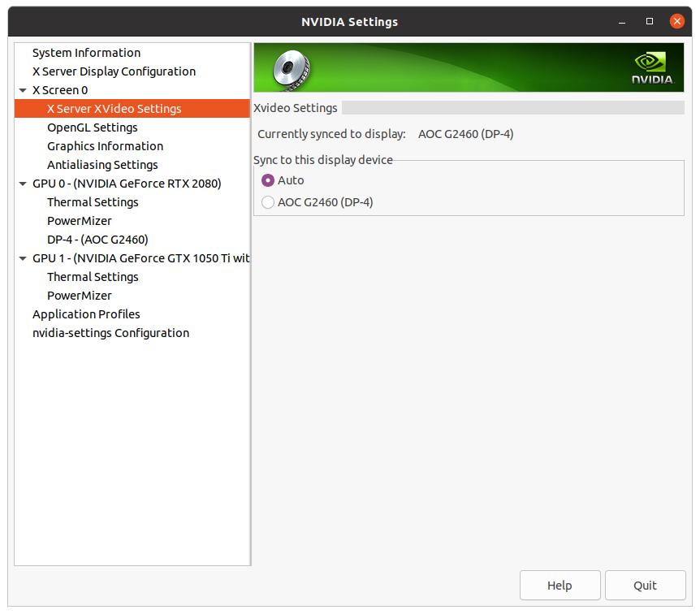Click the Help button
The height and width of the screenshot is (614, 700).
(560, 585)
